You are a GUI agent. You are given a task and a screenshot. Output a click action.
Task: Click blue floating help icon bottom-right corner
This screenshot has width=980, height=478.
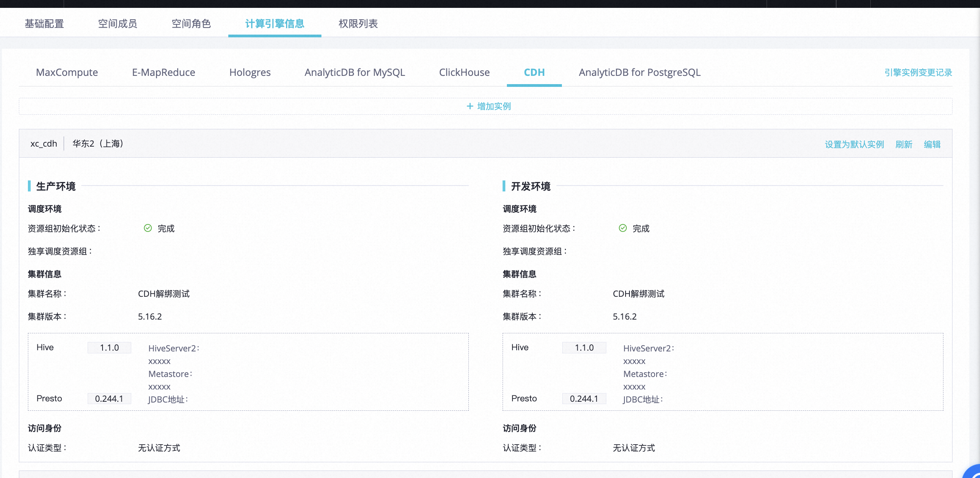(x=973, y=472)
